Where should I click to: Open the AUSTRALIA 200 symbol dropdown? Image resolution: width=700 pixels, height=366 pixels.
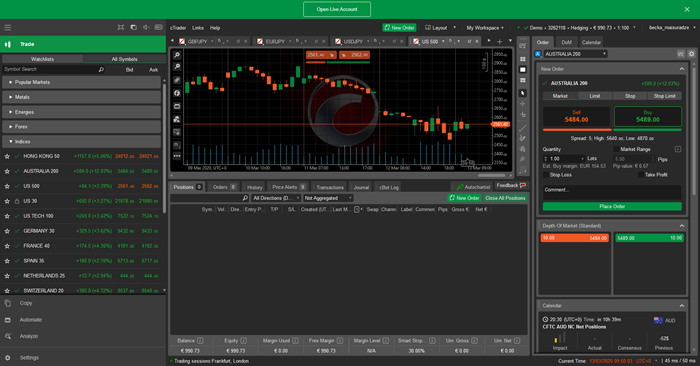[575, 54]
